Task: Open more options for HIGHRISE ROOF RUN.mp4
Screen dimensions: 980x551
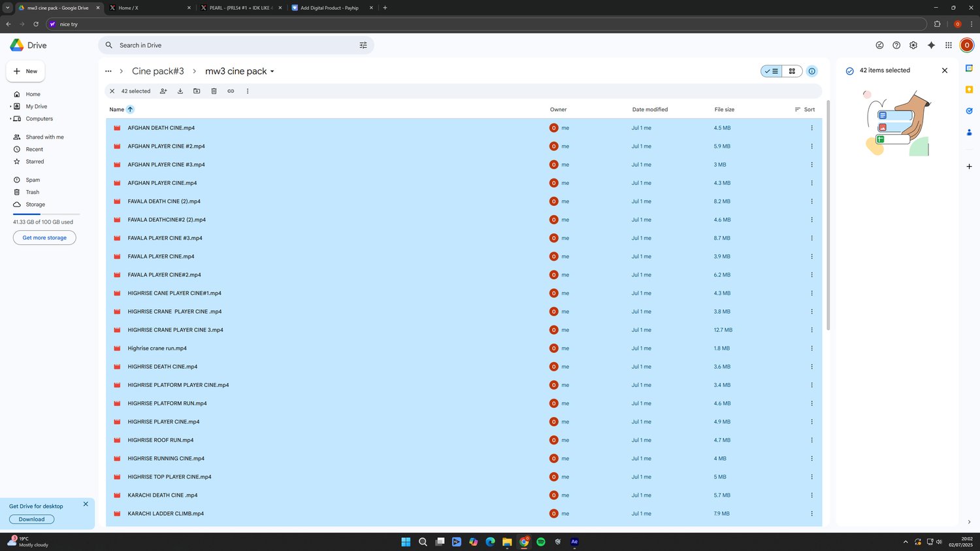Action: (x=811, y=440)
